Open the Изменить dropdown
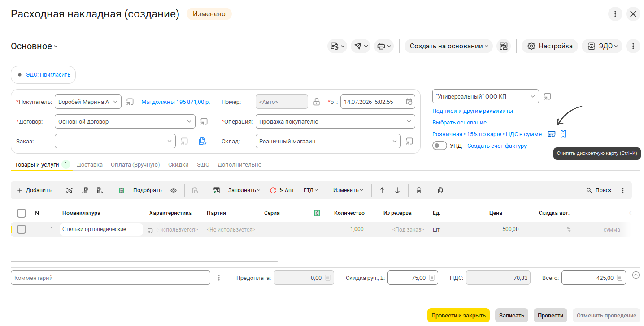 (x=348, y=190)
